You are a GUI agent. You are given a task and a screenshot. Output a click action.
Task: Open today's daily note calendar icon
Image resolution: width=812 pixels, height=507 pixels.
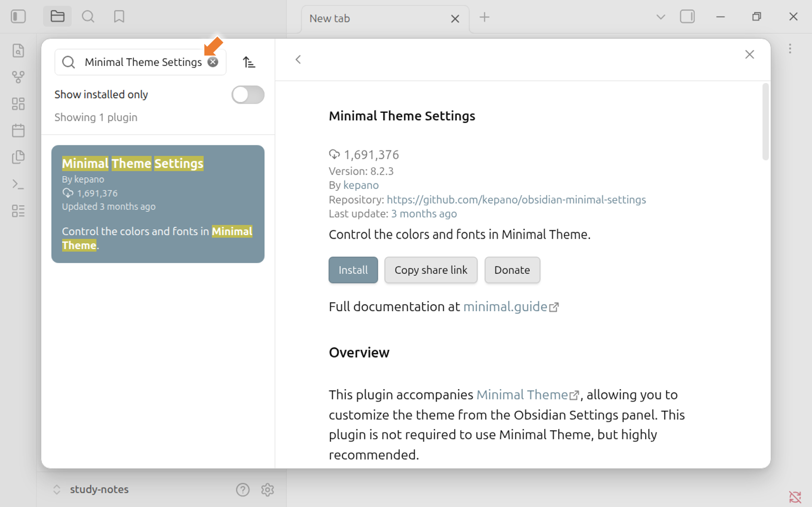18,130
